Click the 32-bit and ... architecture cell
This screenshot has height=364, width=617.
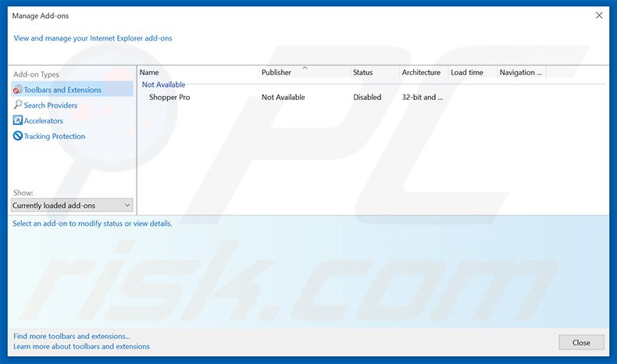pyautogui.click(x=423, y=97)
